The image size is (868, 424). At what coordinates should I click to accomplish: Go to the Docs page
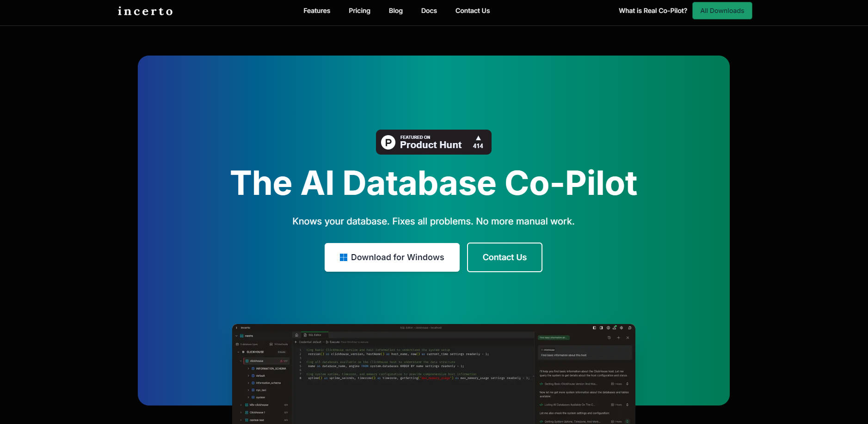coord(429,11)
